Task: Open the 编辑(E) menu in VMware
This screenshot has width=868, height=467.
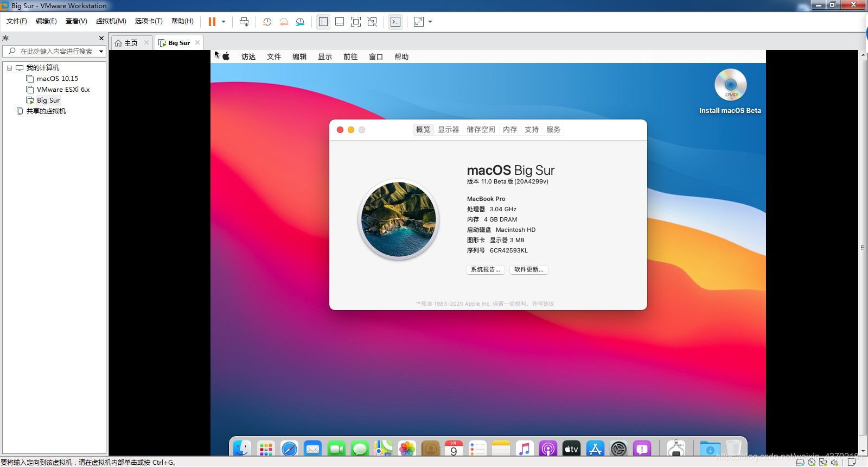Action: (x=46, y=21)
